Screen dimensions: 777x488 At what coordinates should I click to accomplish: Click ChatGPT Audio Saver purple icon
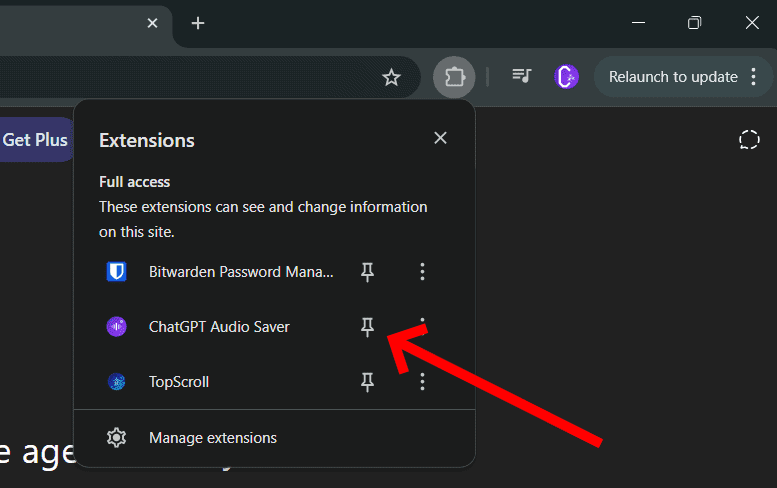pos(116,326)
